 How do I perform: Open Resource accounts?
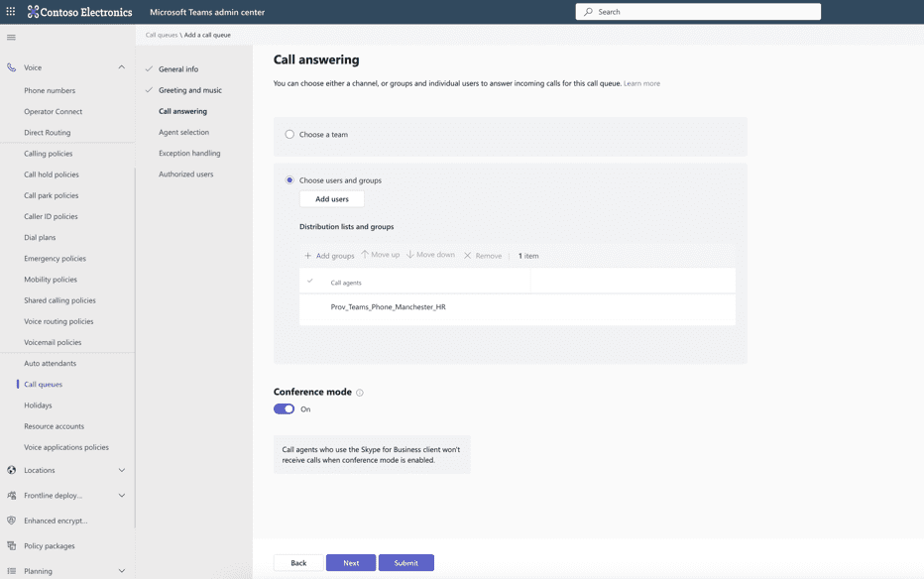tap(54, 426)
